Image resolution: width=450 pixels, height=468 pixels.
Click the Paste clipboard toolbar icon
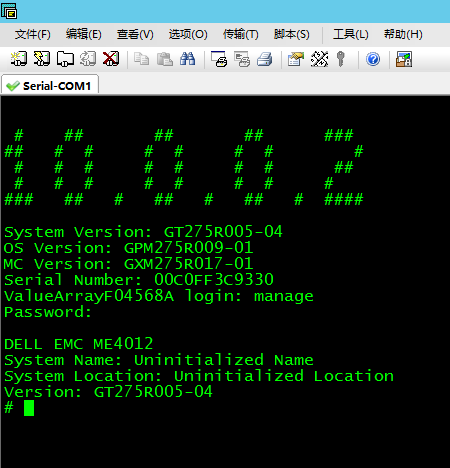[165, 59]
